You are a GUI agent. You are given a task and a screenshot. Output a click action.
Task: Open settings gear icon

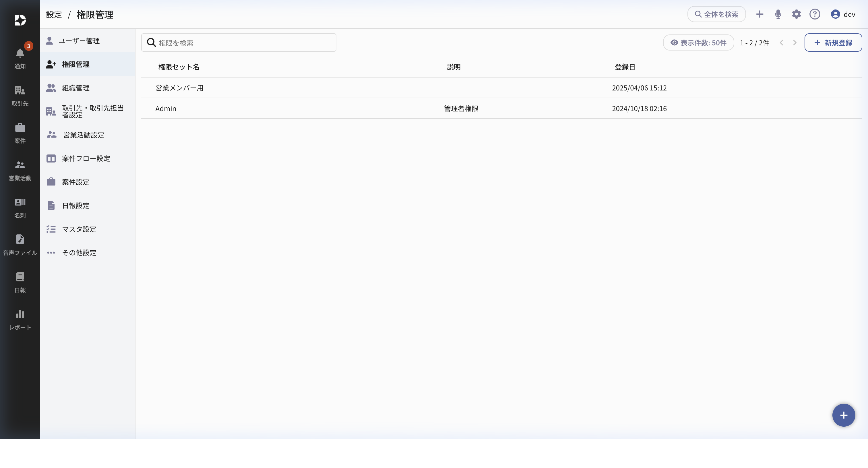tap(796, 14)
